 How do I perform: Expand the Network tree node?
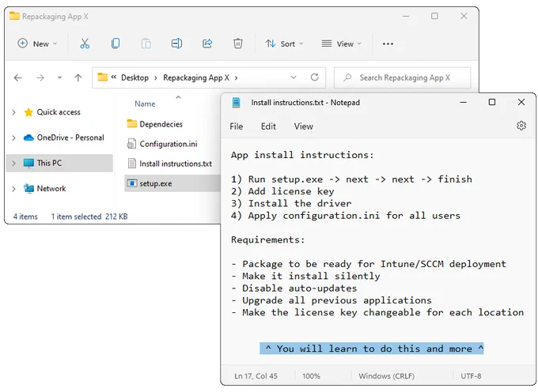pos(13,189)
